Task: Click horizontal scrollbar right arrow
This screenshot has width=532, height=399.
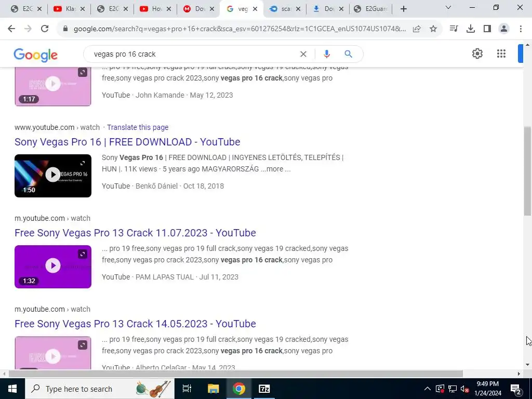Action: tap(519, 374)
